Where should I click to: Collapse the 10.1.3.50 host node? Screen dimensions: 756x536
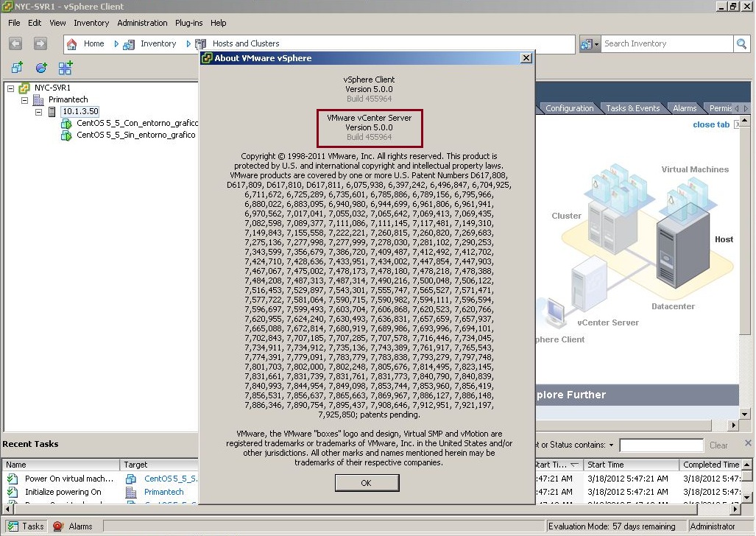coord(38,111)
